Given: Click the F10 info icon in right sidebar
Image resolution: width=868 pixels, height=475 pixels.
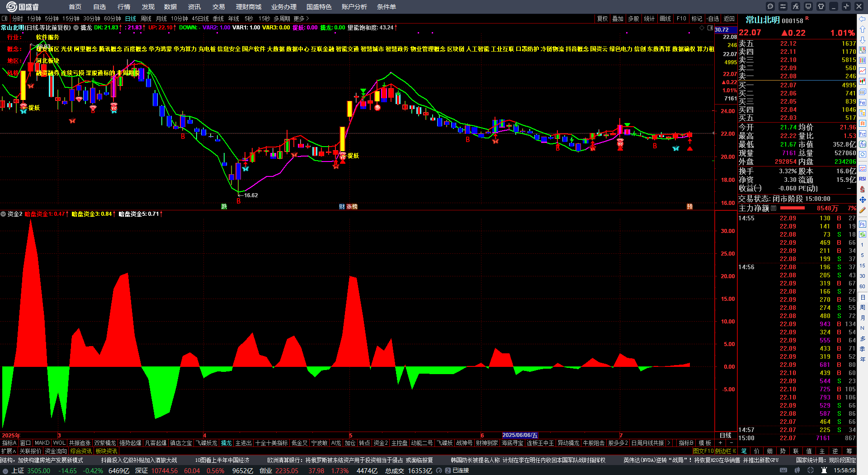Looking at the screenshot, I should (x=863, y=103).
